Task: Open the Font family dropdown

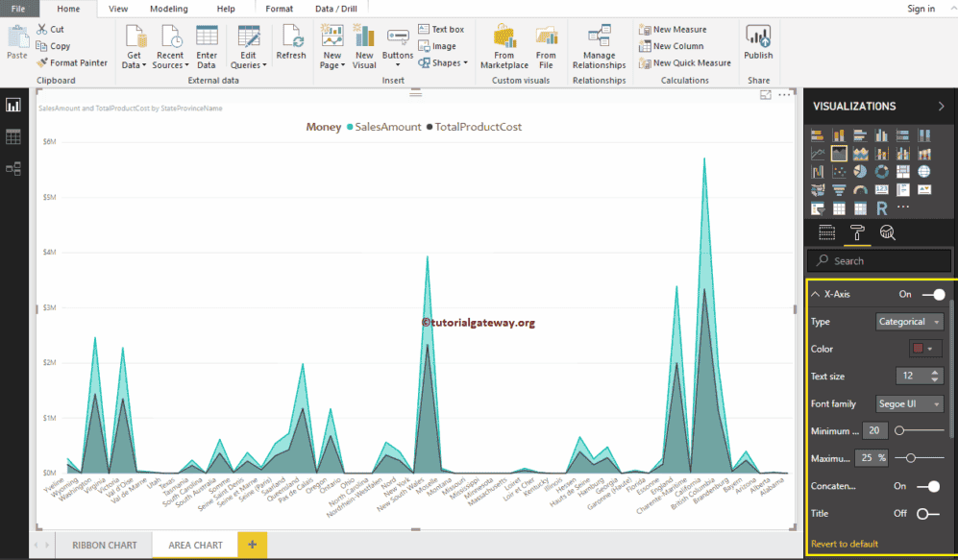Action: click(909, 403)
